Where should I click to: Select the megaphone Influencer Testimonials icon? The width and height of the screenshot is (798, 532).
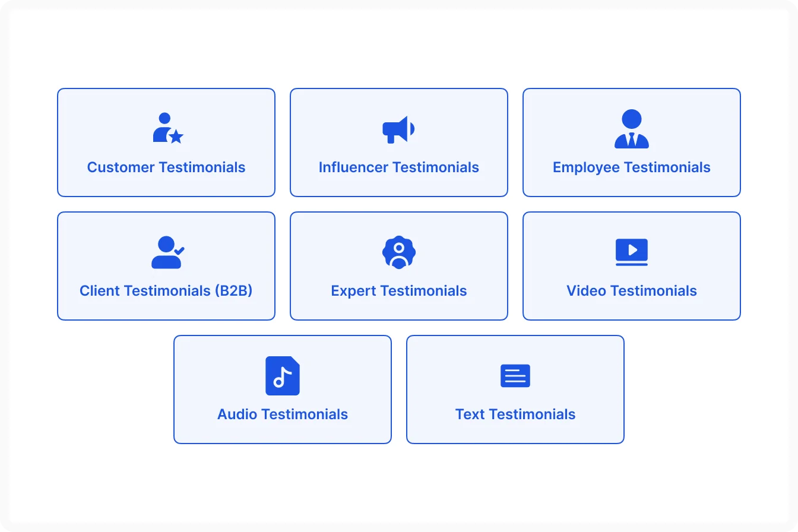click(x=398, y=128)
